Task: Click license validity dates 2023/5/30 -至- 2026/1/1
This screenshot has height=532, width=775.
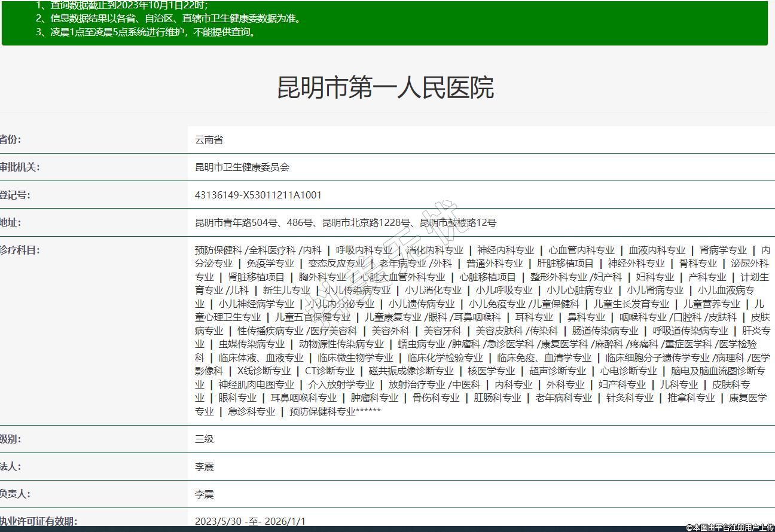Action: click(x=250, y=521)
